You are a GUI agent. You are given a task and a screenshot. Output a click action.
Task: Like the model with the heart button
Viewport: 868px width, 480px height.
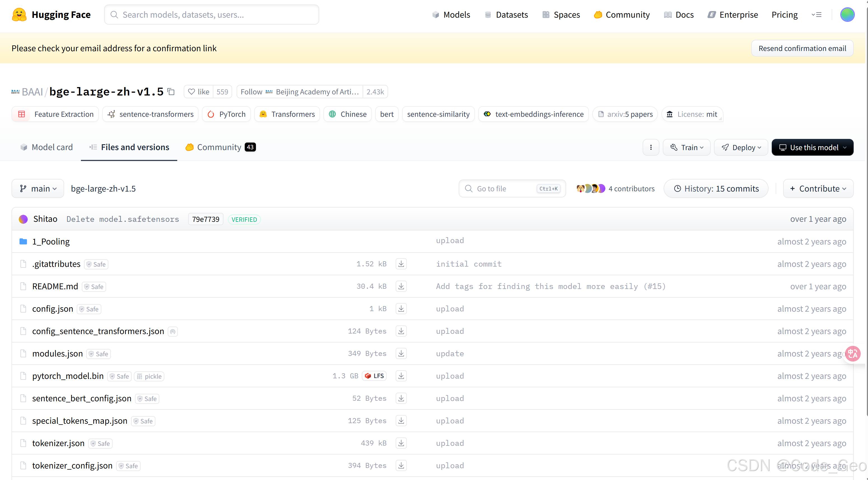pos(199,92)
